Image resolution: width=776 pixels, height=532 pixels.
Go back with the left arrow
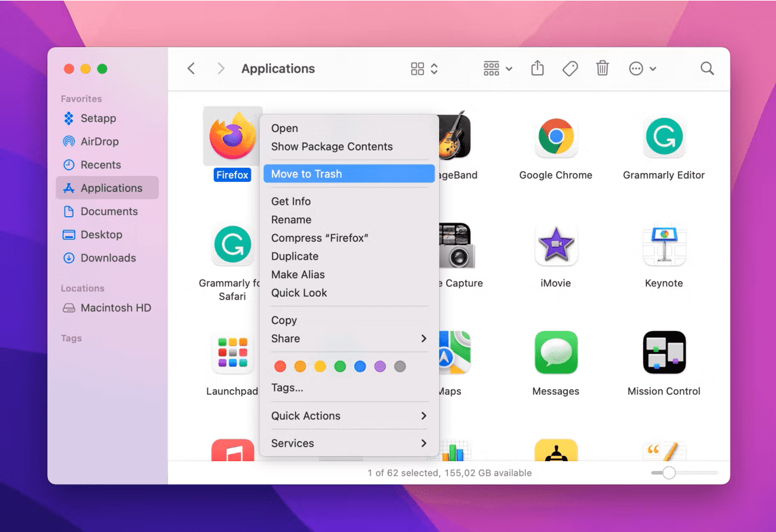(x=191, y=68)
